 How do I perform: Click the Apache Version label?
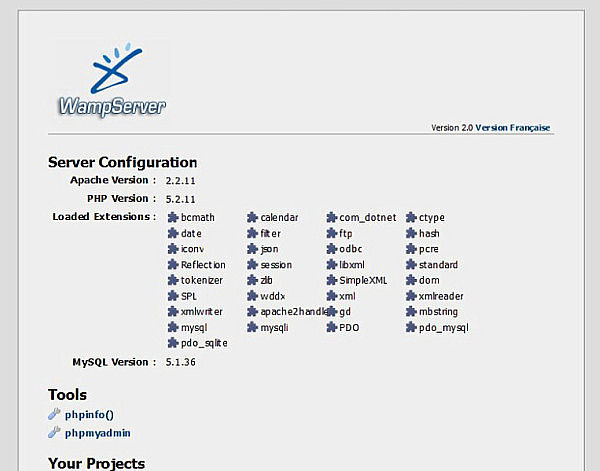pos(113,180)
